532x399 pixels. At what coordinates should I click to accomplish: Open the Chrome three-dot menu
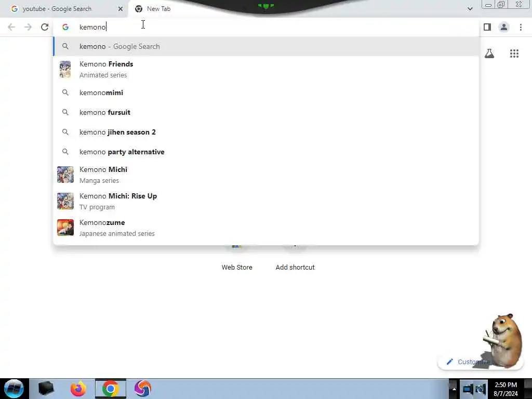point(521,27)
